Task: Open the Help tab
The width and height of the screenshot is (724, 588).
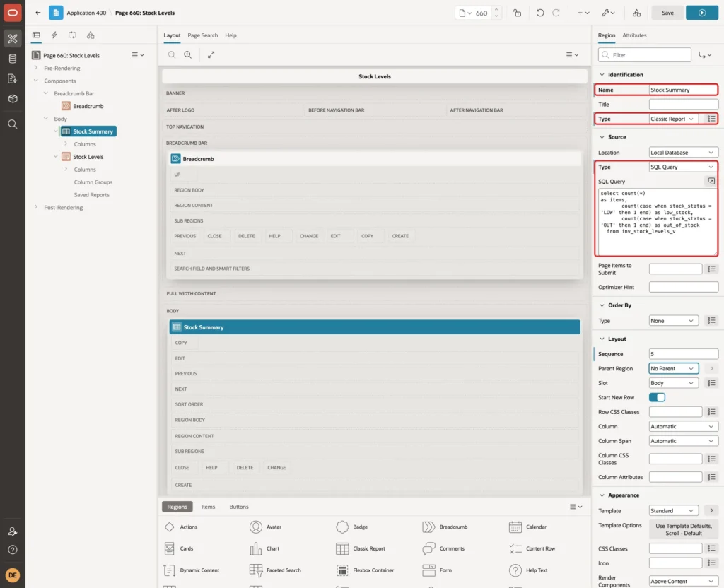Action: pyautogui.click(x=230, y=35)
